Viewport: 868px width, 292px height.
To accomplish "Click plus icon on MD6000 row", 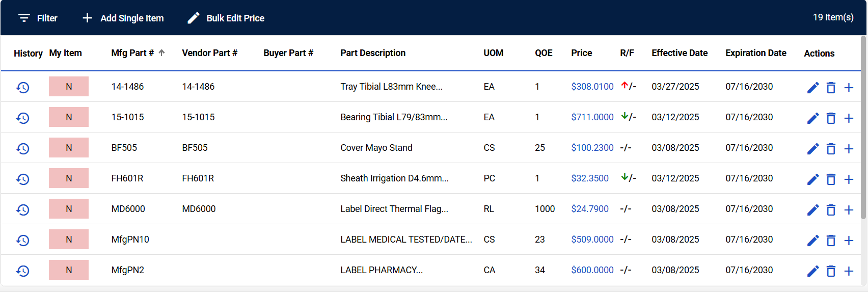I will pyautogui.click(x=849, y=210).
